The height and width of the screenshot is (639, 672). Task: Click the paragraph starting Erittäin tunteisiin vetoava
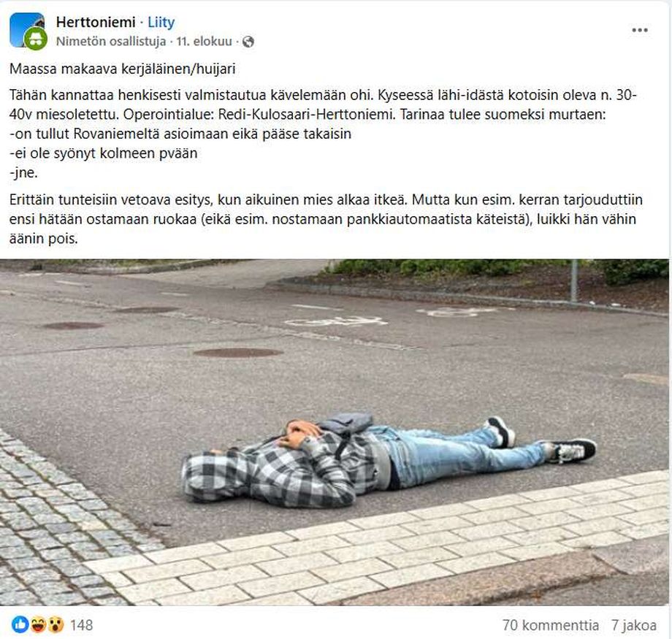pos(326,219)
